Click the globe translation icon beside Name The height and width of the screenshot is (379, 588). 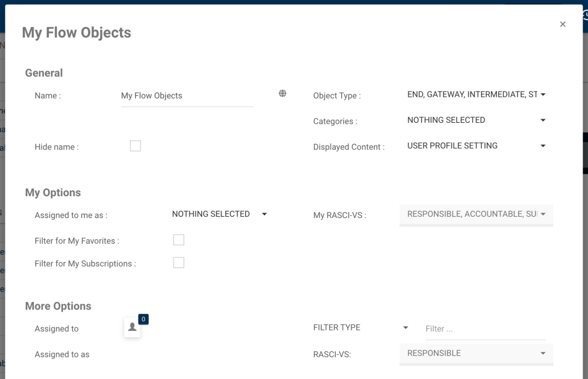coord(283,93)
